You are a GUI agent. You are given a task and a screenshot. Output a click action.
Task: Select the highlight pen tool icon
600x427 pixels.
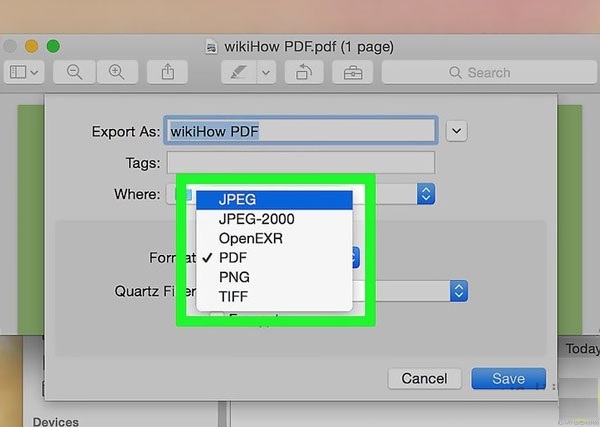[238, 72]
